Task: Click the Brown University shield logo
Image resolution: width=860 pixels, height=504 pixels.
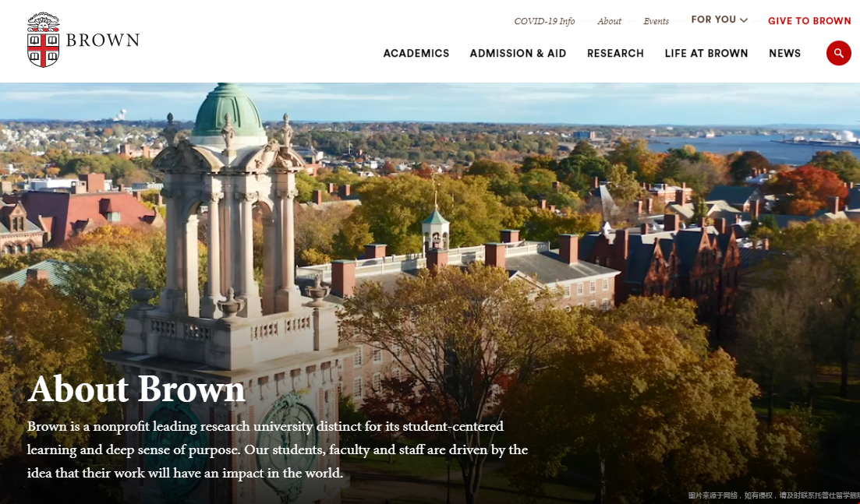Action: tap(44, 40)
